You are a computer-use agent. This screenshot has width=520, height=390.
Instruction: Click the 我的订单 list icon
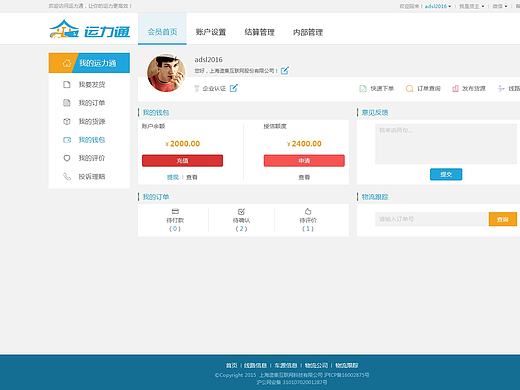[x=67, y=103]
